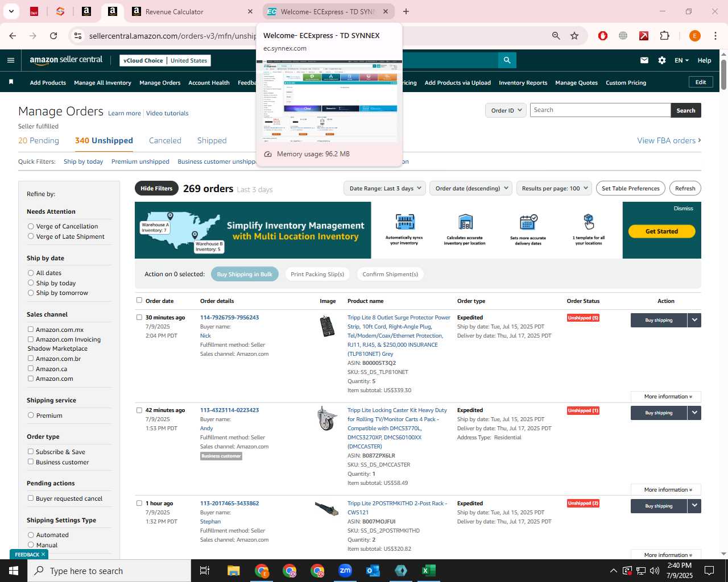The height and width of the screenshot is (582, 728).
Task: Tick the checkbox for order 114-7926759-7956243
Action: (139, 317)
